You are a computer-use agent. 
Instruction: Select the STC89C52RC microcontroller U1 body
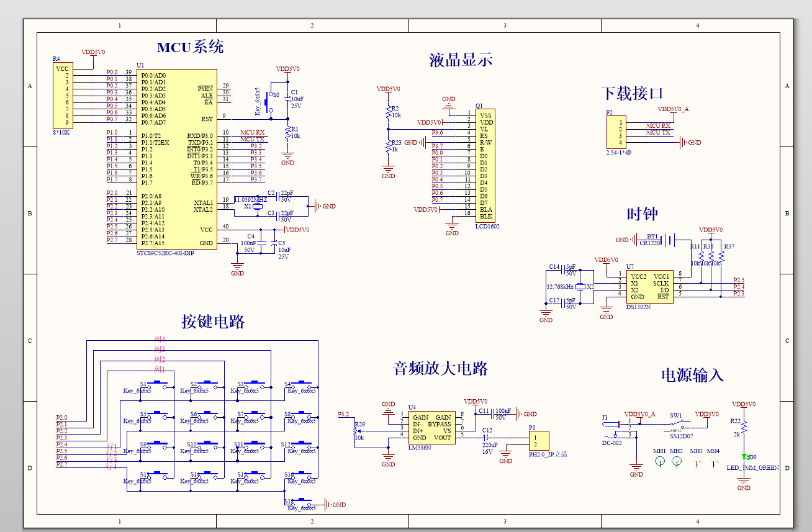coord(177,159)
